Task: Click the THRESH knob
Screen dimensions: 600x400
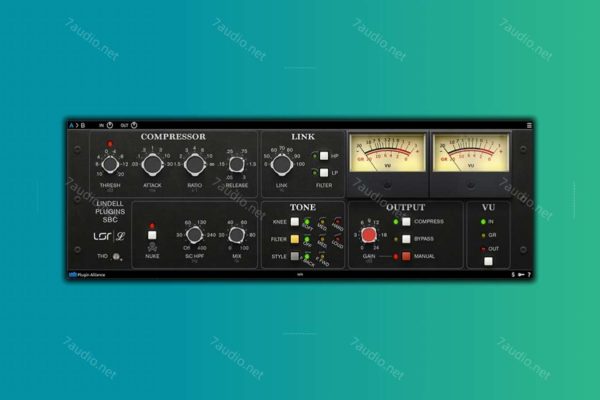Action: pyautogui.click(x=110, y=165)
